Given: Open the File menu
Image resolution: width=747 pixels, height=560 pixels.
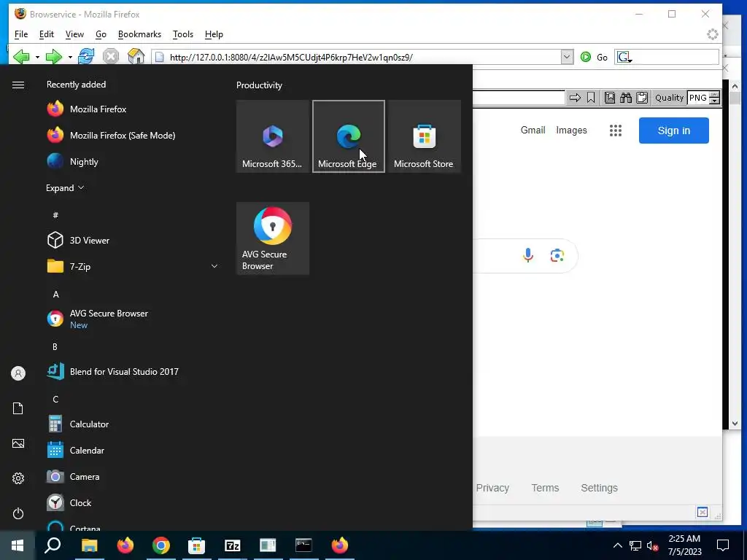Looking at the screenshot, I should coord(21,34).
